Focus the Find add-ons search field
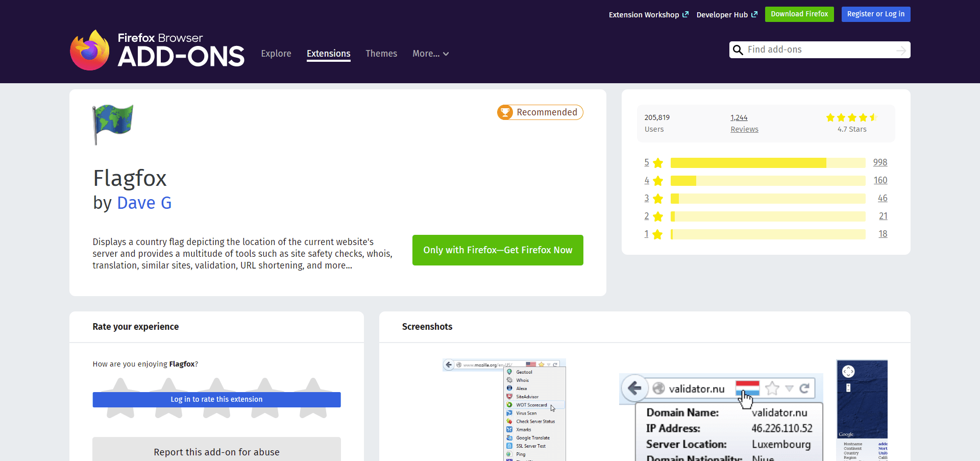Image resolution: width=980 pixels, height=461 pixels. pos(819,50)
